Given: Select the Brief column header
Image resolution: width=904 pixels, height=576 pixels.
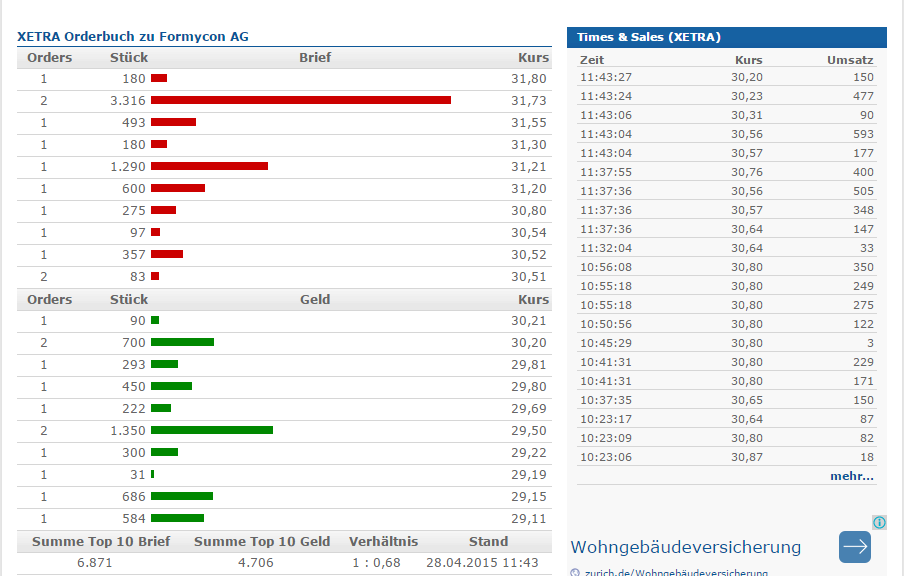Looking at the screenshot, I should click(x=315, y=58).
